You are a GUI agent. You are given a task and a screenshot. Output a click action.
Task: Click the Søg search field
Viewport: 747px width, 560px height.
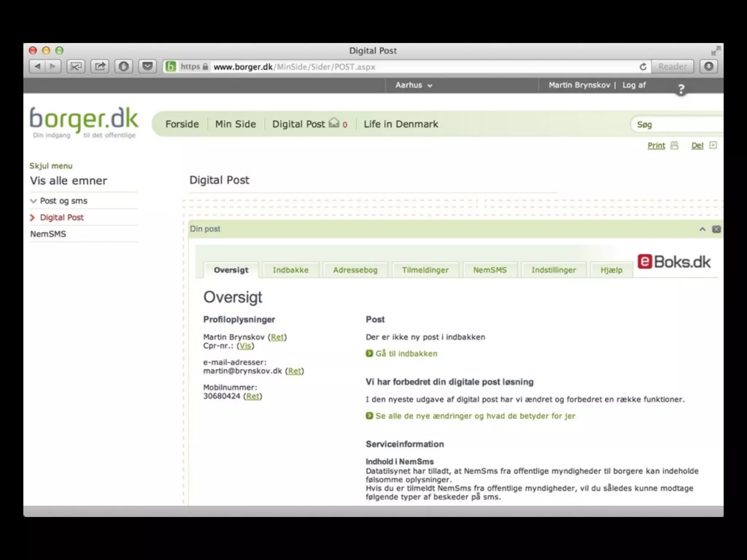[x=675, y=125]
